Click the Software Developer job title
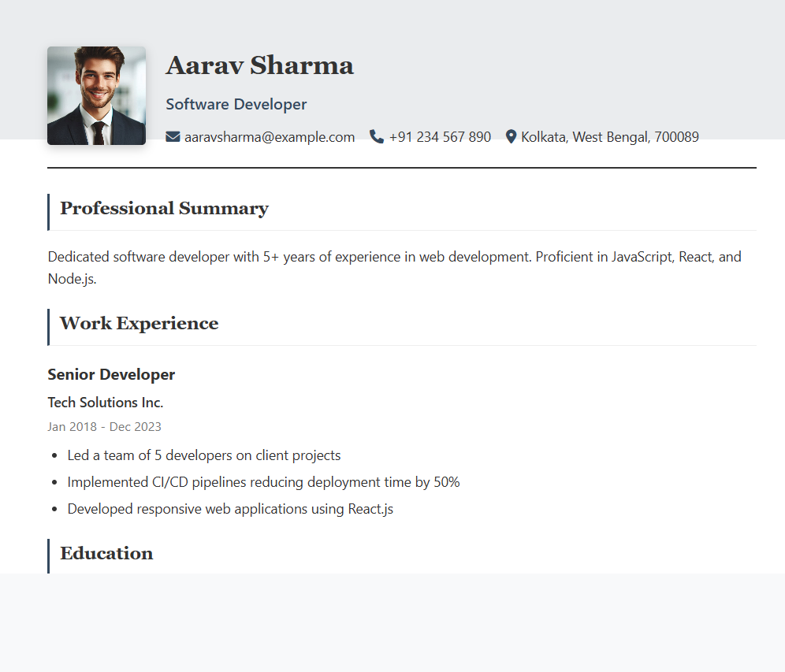The image size is (785, 672). (236, 104)
